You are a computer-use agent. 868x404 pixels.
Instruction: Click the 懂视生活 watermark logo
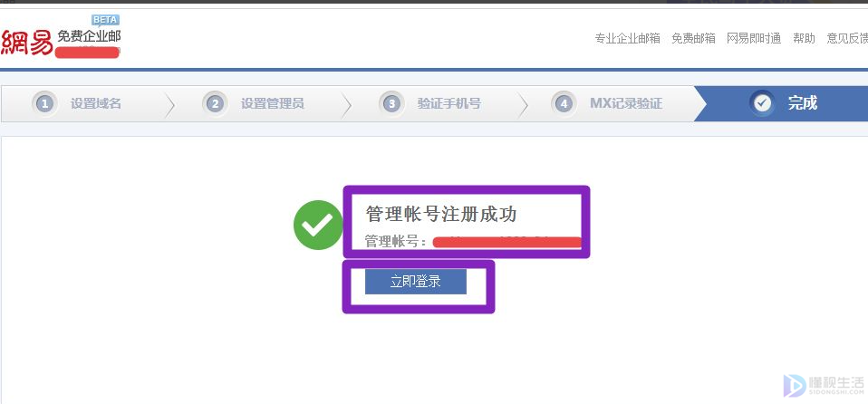click(824, 385)
